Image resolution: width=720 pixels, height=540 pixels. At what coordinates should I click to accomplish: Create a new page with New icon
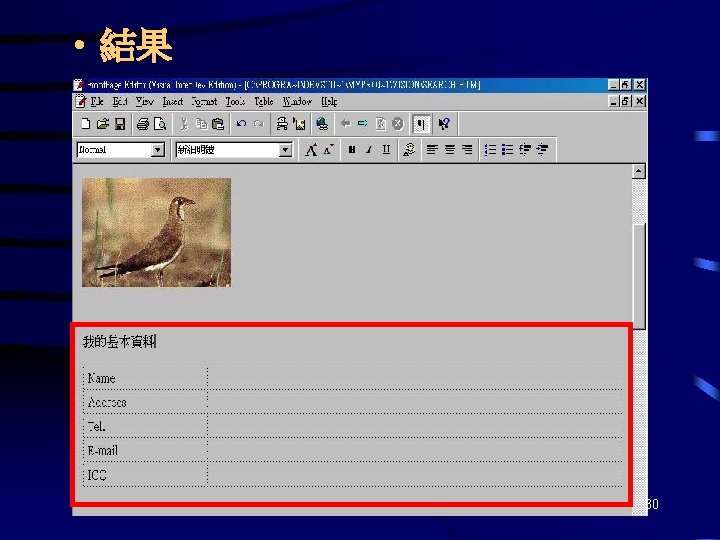coord(85,124)
